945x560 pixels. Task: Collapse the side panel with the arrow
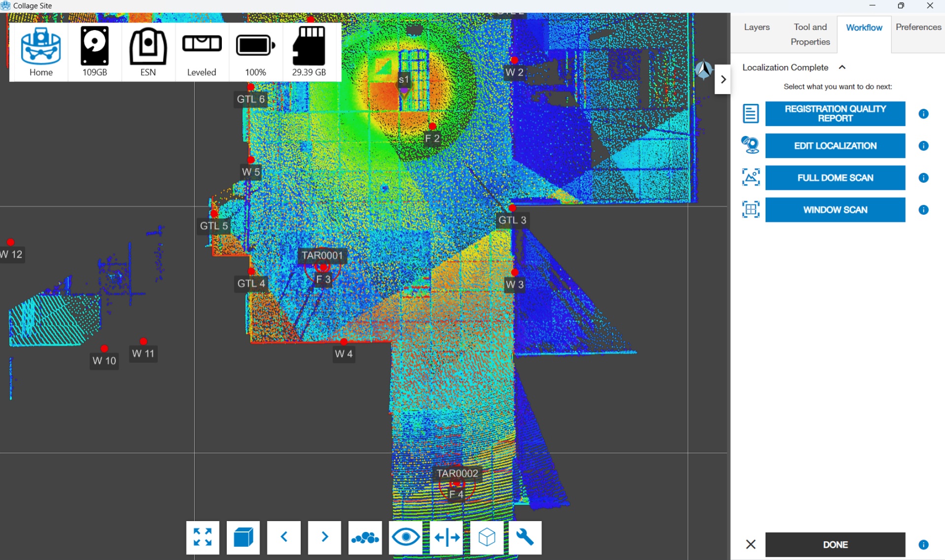[723, 79]
